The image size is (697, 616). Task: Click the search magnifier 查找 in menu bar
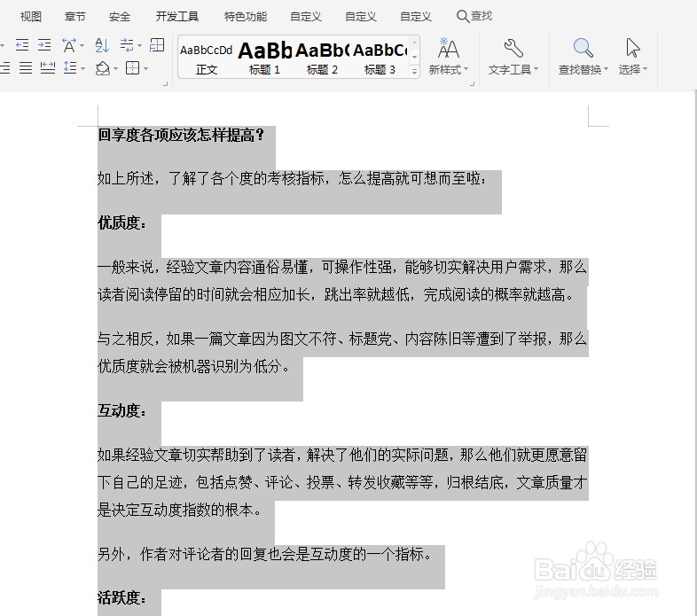coord(474,17)
